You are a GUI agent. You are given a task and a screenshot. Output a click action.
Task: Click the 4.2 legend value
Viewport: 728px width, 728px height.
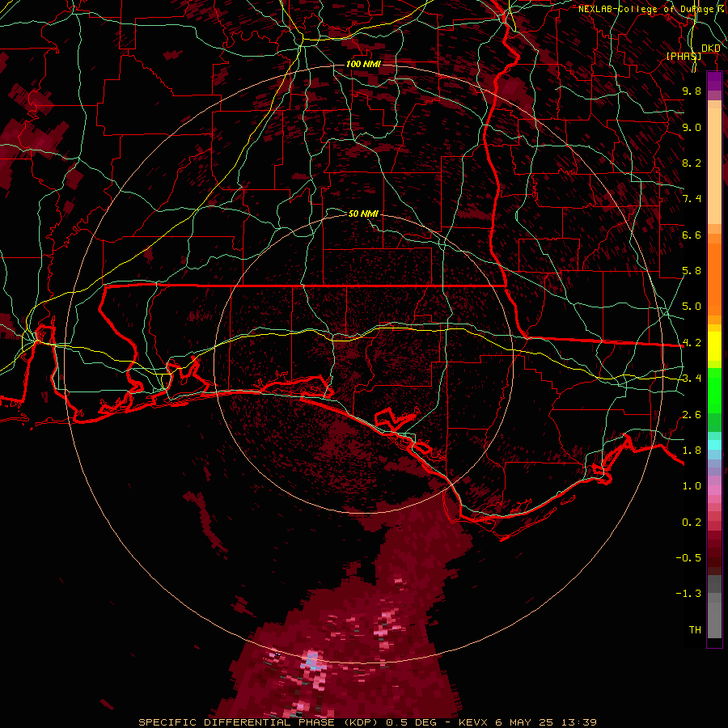(x=692, y=343)
